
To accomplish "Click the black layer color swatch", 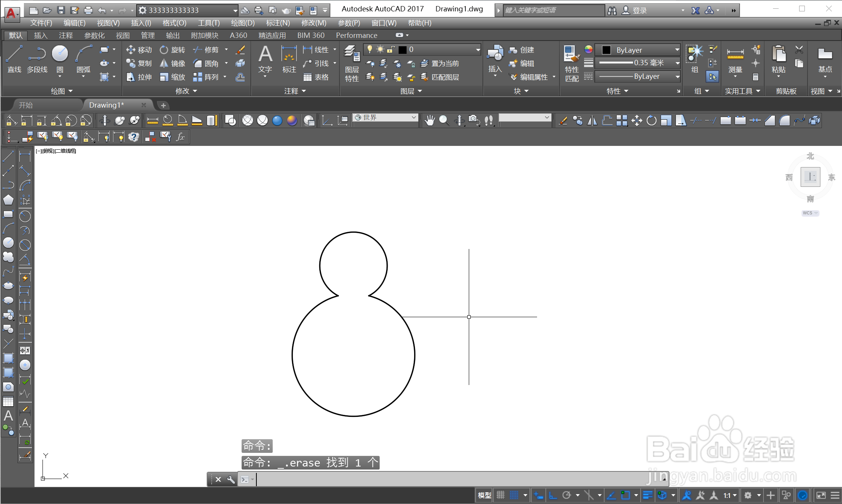I will coord(402,50).
